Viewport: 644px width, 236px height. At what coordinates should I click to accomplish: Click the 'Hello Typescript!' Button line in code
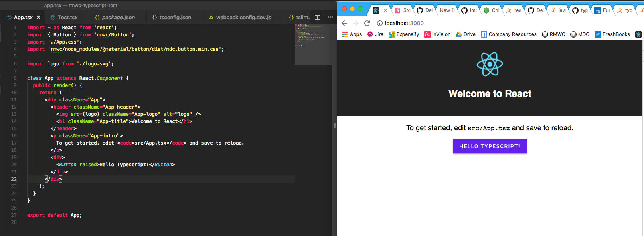tap(115, 165)
